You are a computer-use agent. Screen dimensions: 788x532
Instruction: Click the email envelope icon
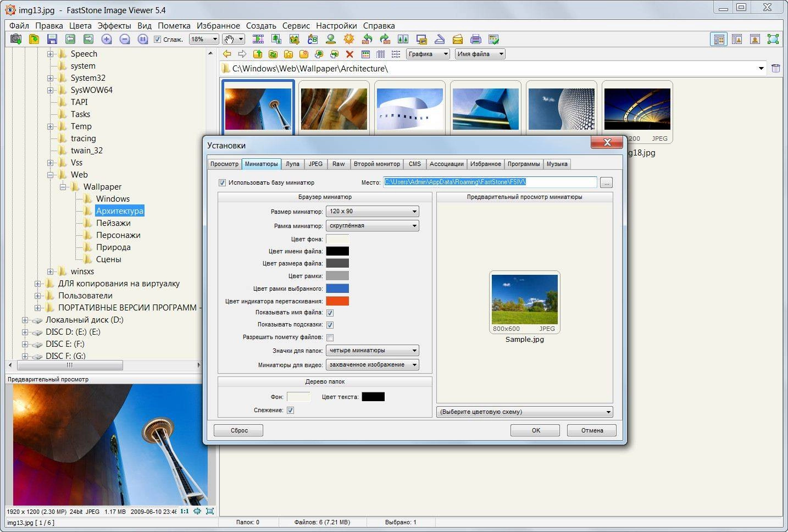click(x=458, y=39)
